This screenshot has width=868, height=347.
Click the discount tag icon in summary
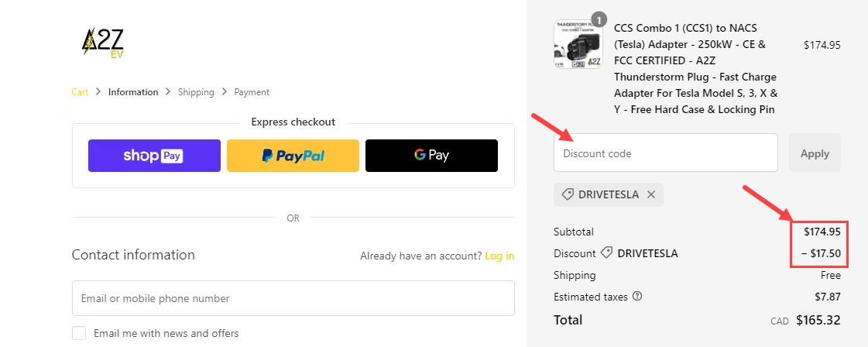606,253
